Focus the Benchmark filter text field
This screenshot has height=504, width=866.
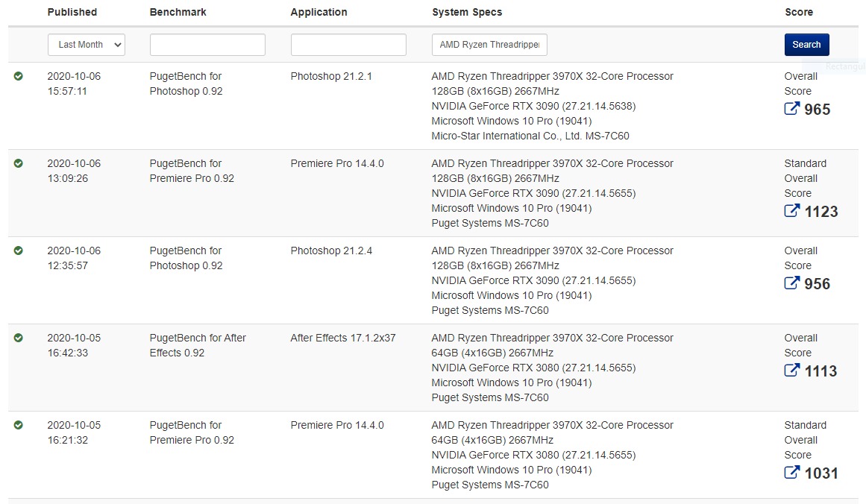[x=207, y=45]
